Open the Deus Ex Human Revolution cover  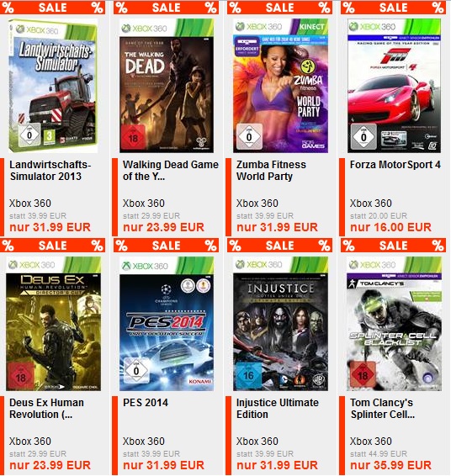(x=54, y=324)
